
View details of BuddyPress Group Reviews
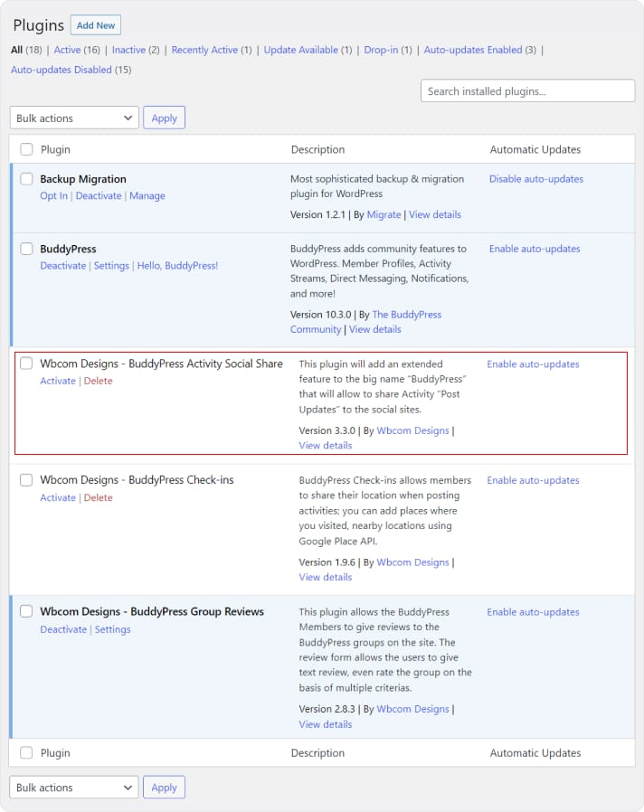click(x=325, y=724)
